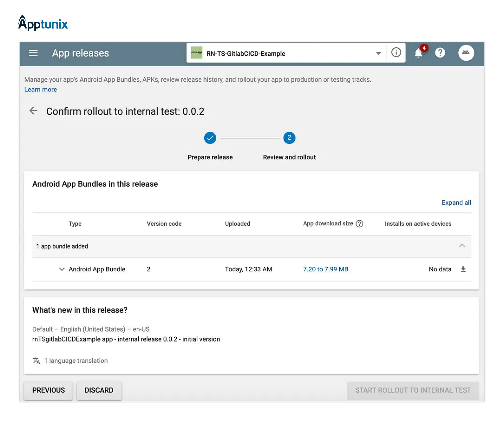Click the app download size help icon
The height and width of the screenshot is (423, 504).
359,224
